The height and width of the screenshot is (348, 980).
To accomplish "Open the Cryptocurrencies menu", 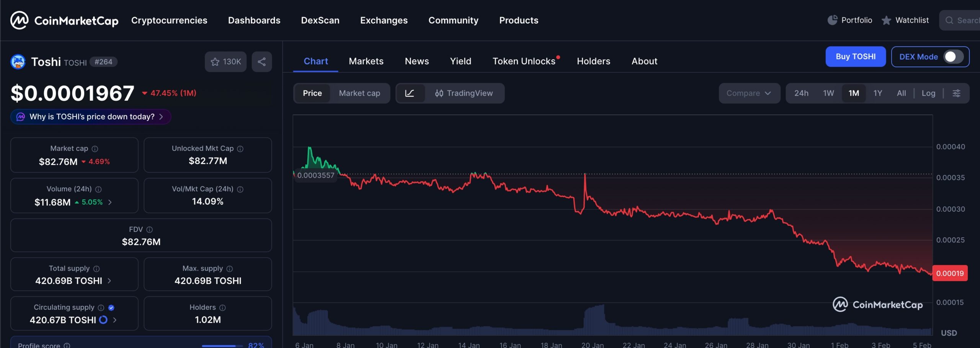I will pyautogui.click(x=169, y=20).
